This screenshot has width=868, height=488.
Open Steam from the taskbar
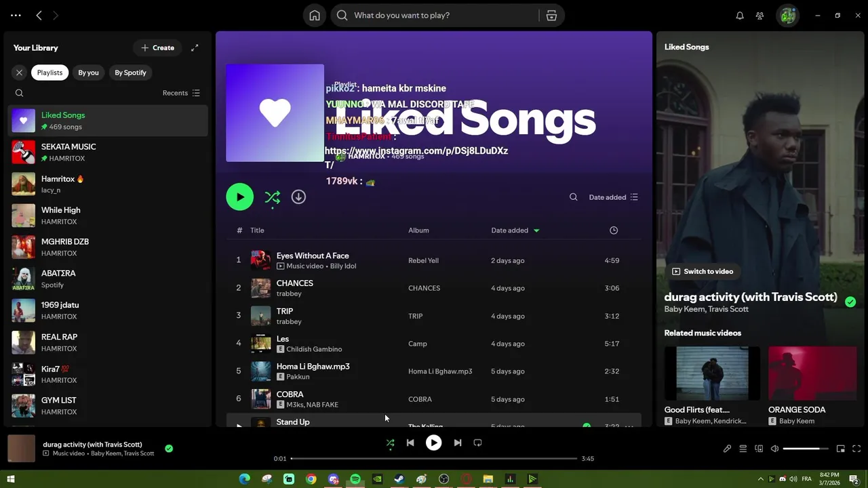[x=399, y=479]
